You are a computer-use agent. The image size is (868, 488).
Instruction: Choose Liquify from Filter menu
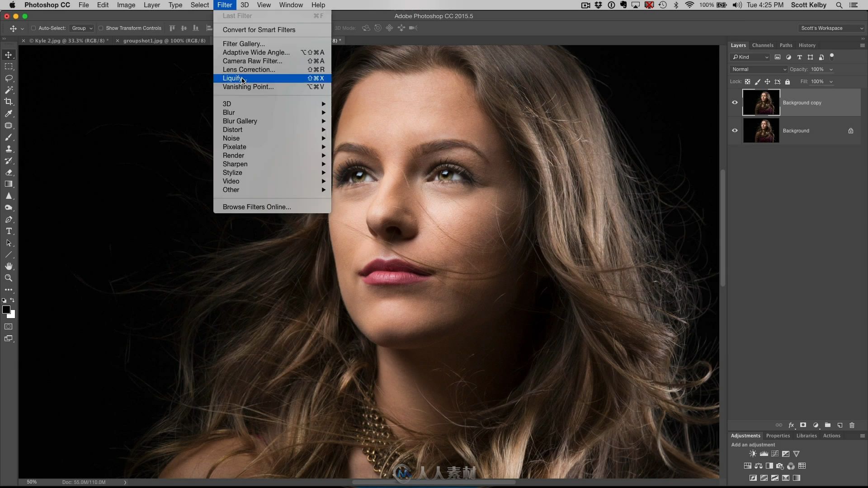[272, 78]
